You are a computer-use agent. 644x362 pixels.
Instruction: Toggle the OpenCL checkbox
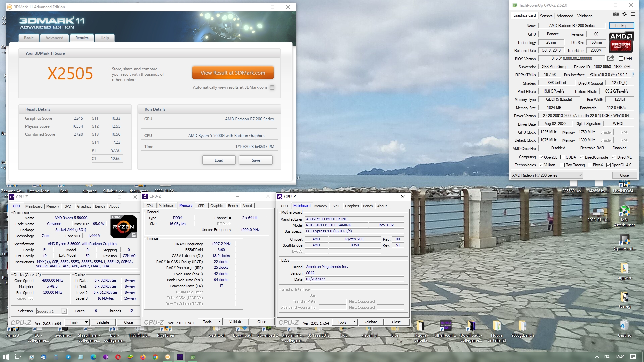point(541,157)
